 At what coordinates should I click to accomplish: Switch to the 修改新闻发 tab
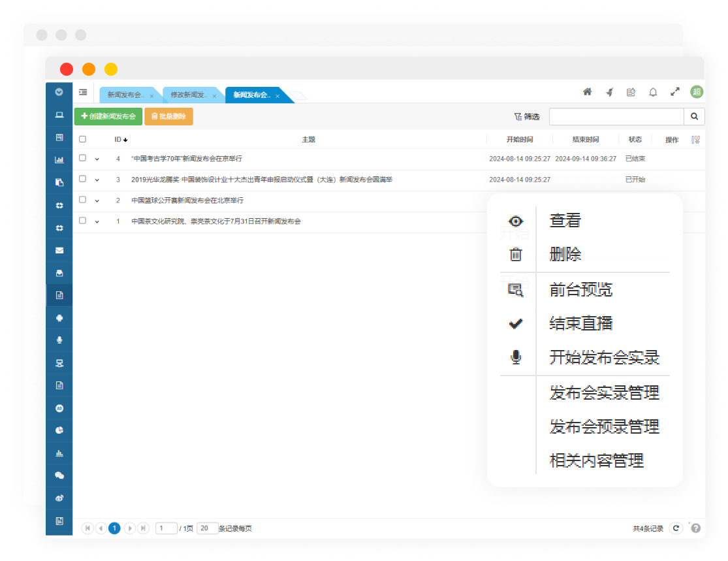point(189,95)
